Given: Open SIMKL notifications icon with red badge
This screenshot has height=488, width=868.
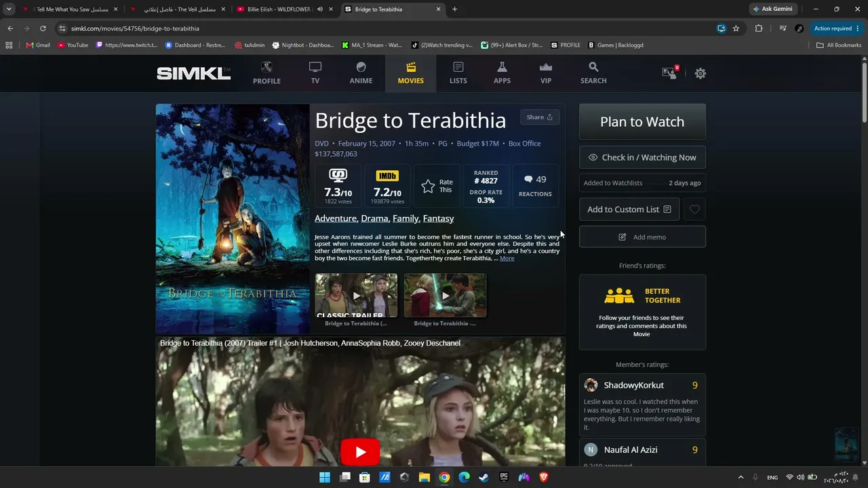Looking at the screenshot, I should coord(670,73).
